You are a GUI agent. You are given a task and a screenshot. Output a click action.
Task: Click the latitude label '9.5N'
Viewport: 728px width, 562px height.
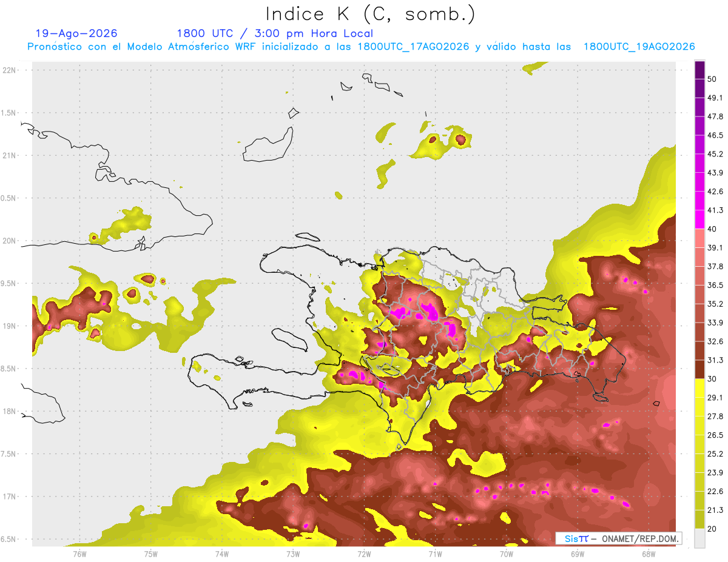click(9, 283)
